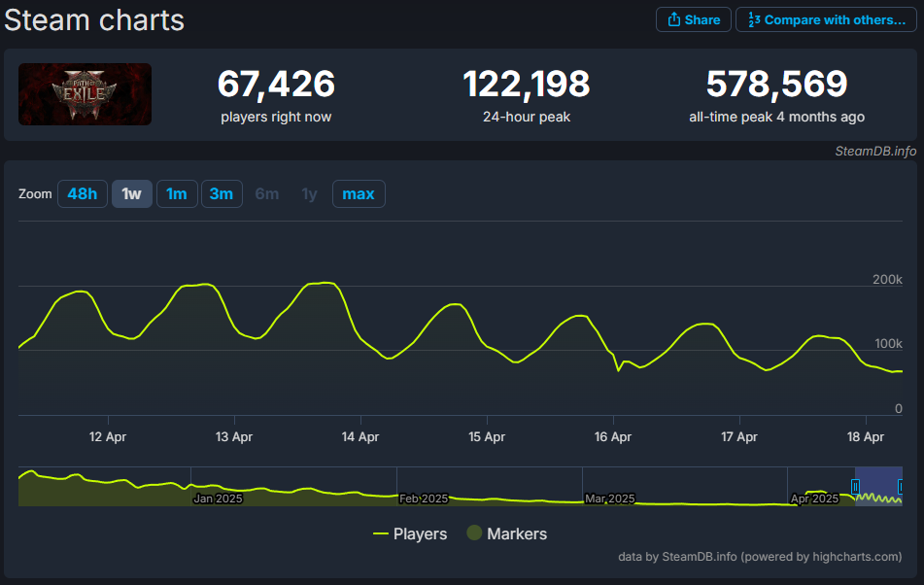Open the Path of Exile 2 game thumbnail
This screenshot has width=924, height=585.
coord(85,94)
